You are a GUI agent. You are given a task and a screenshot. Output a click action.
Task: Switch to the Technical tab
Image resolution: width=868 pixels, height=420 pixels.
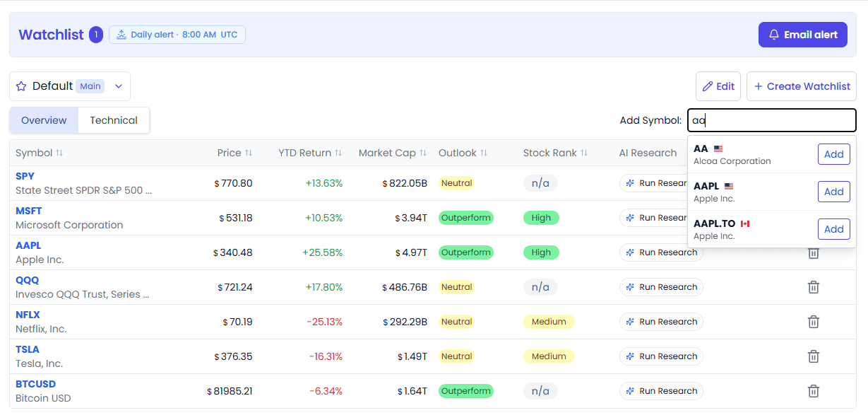114,120
